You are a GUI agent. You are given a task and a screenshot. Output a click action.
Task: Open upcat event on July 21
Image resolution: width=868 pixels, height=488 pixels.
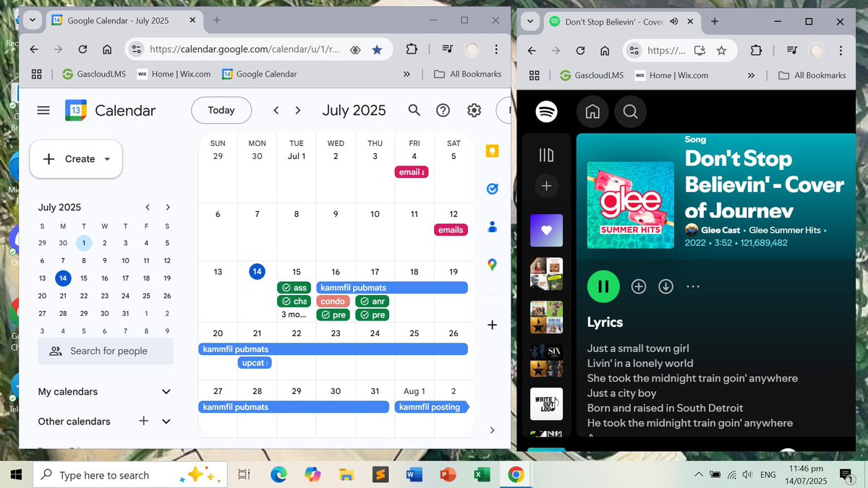click(255, 363)
